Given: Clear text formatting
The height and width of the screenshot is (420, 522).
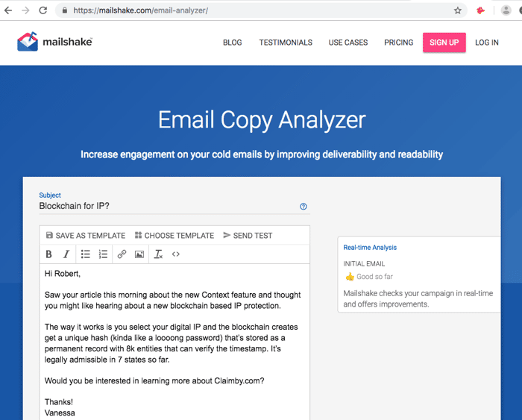Looking at the screenshot, I should tap(158, 254).
